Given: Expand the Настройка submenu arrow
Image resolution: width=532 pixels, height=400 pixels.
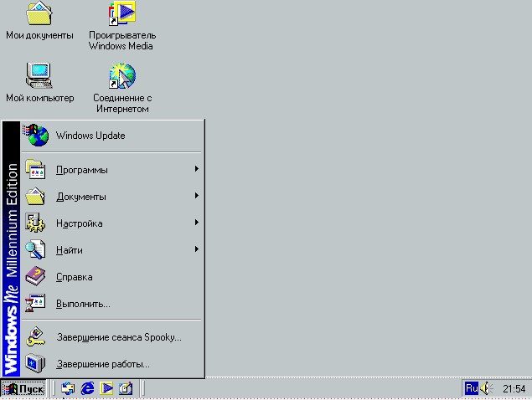Looking at the screenshot, I should pyautogui.click(x=196, y=223).
